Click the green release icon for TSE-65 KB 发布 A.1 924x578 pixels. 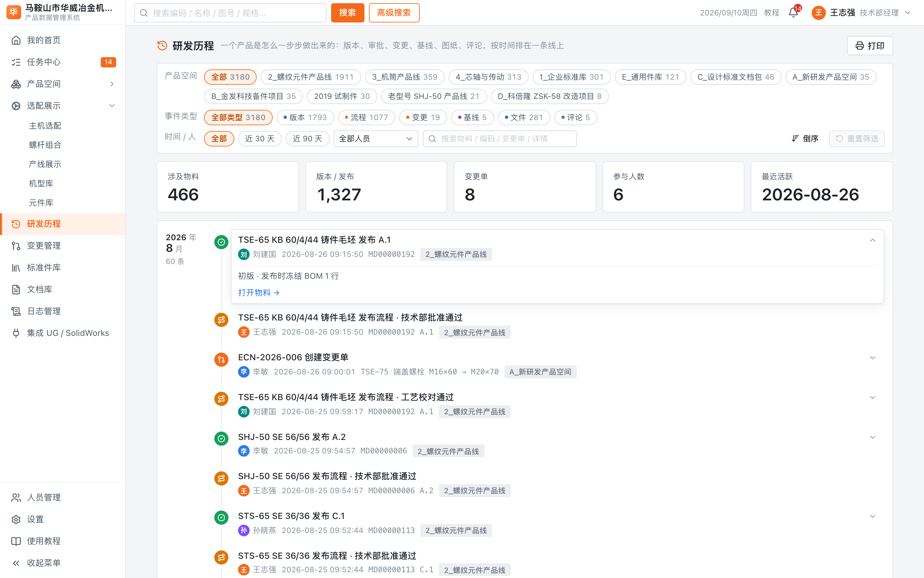(221, 242)
